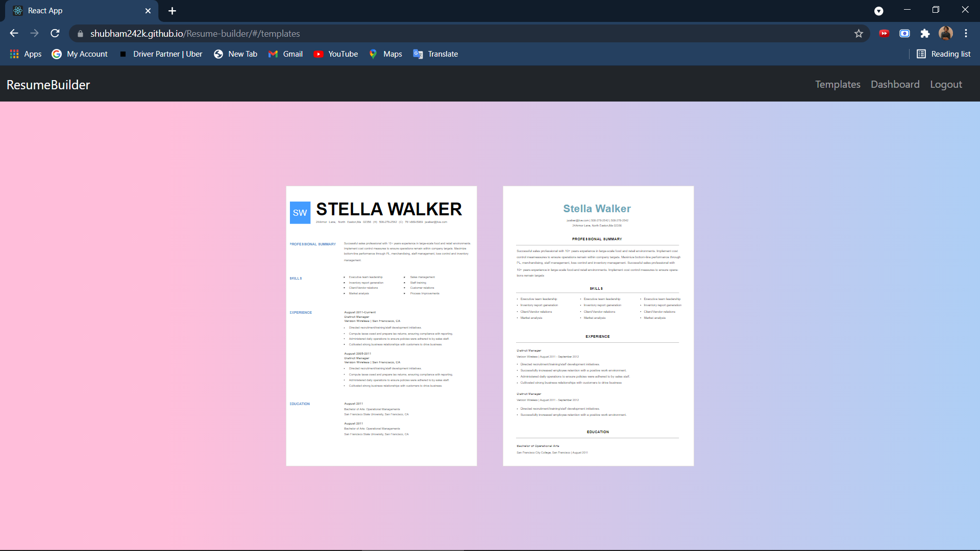This screenshot has width=980, height=551.
Task: Open the Chrome three-dot menu
Action: pos(966,33)
